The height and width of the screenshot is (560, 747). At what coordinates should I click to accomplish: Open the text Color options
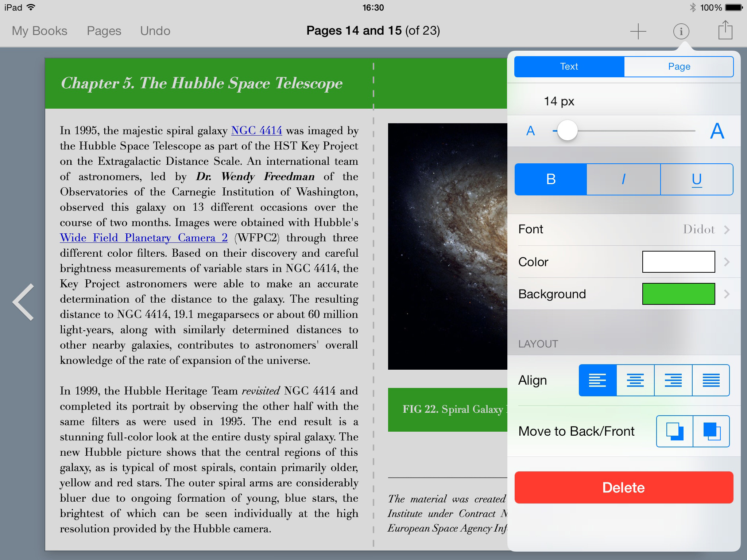(678, 261)
